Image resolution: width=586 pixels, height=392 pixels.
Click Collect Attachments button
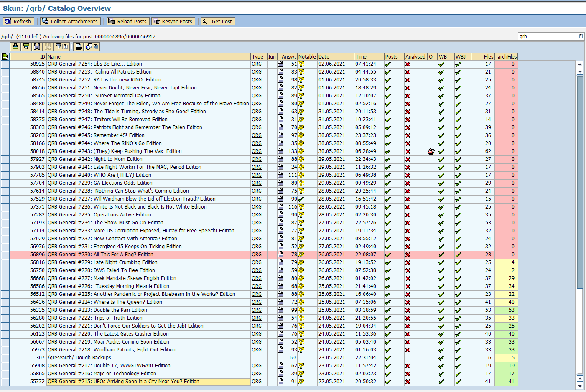(x=70, y=21)
